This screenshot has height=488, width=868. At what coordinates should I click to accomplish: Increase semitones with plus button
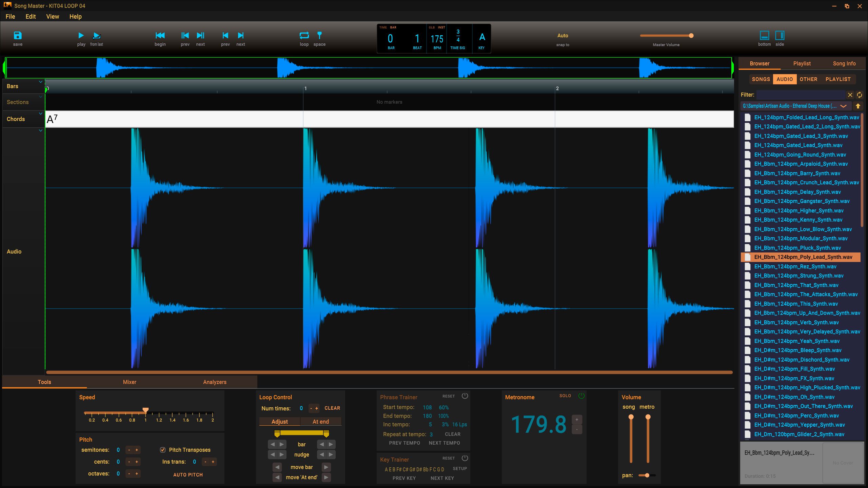[137, 450]
